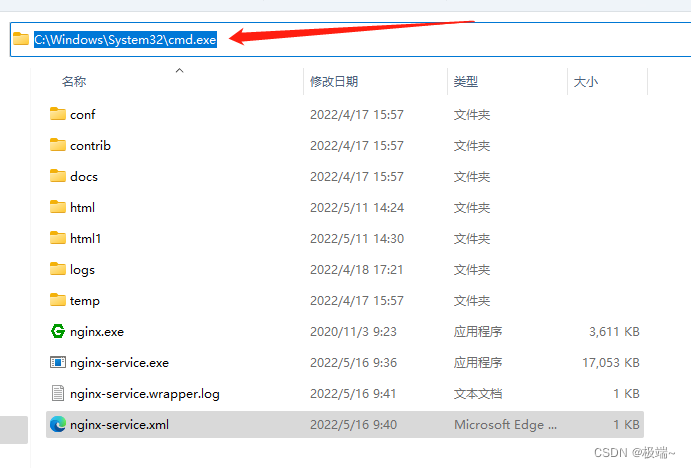Screen dimensions: 691x468
Task: Click the date 2022/5/16 9:36
Action: 353,363
